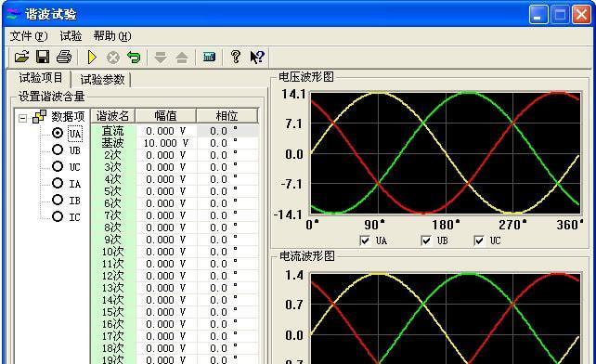
Task: Switch to the 试验参数 tab
Action: [x=102, y=80]
